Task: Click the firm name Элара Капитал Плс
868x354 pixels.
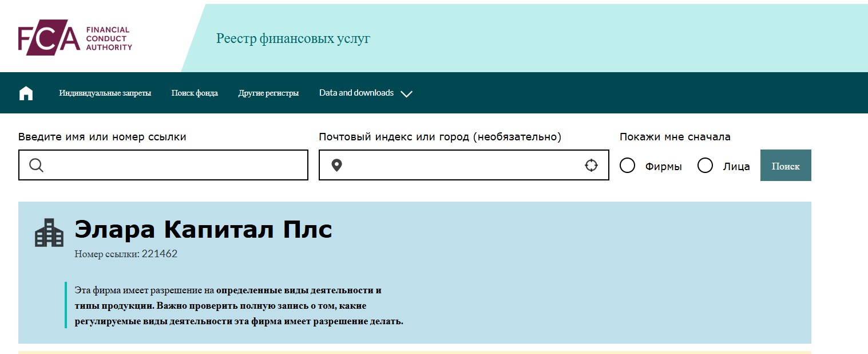Action: click(203, 230)
